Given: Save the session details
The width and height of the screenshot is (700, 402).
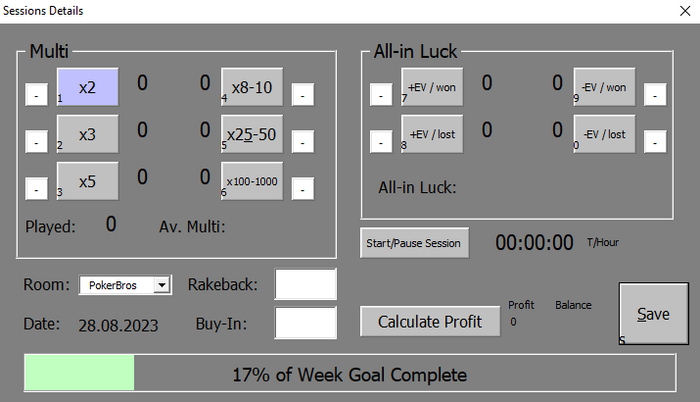Looking at the screenshot, I should tap(653, 314).
